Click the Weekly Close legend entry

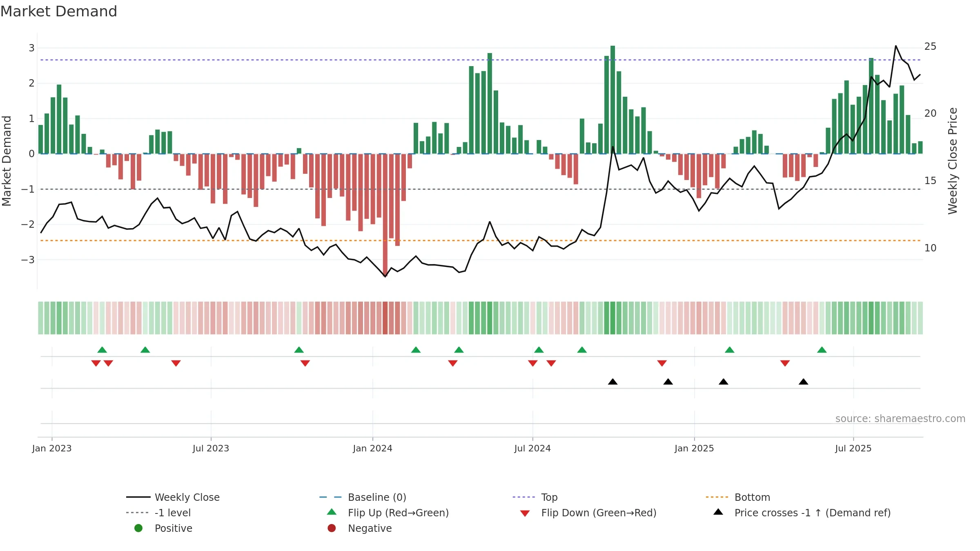(173, 497)
